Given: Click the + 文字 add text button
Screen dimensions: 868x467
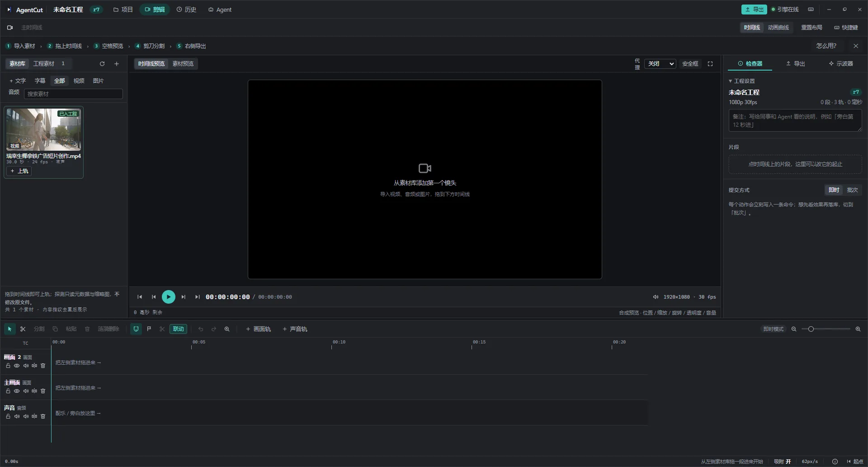Looking at the screenshot, I should (x=18, y=81).
